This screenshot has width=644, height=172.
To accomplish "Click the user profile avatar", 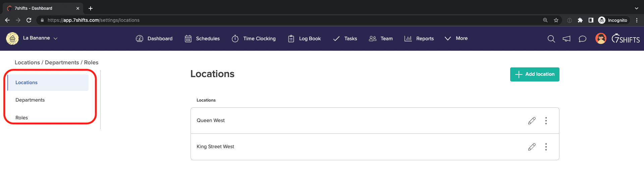I will 601,39.
